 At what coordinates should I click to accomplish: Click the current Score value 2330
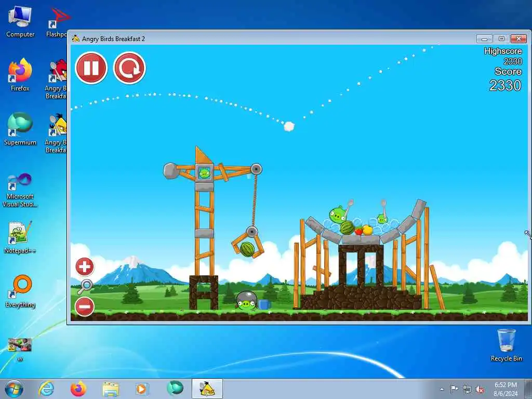505,86
